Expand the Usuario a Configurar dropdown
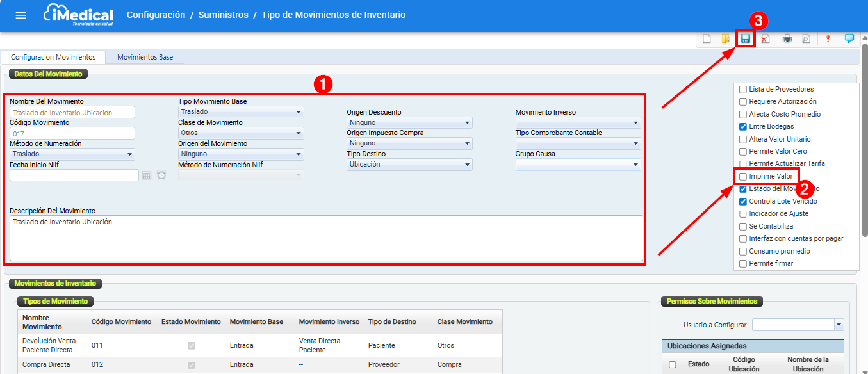 [839, 325]
